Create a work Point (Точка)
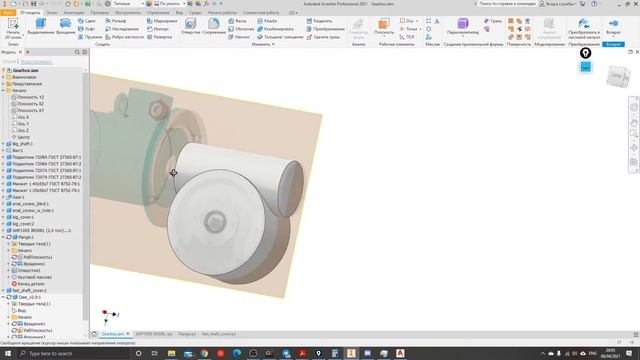The image size is (640, 360). [x=409, y=29]
